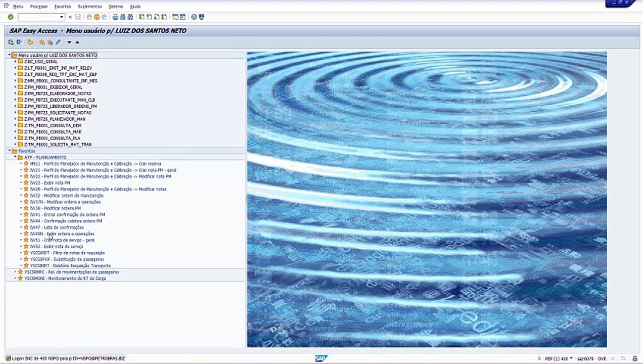Expand the Z:PM_PB001_EXIBIDOR_GERAL folder
This screenshot has height=364, width=643.
[15, 87]
